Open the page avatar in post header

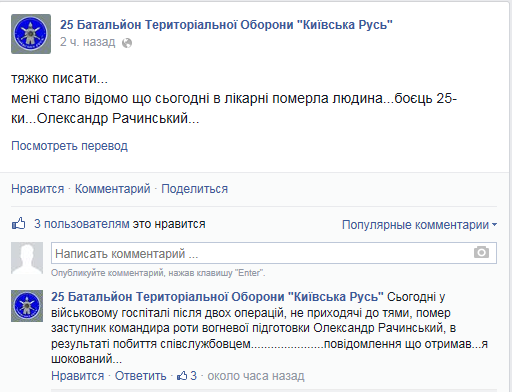click(x=31, y=34)
